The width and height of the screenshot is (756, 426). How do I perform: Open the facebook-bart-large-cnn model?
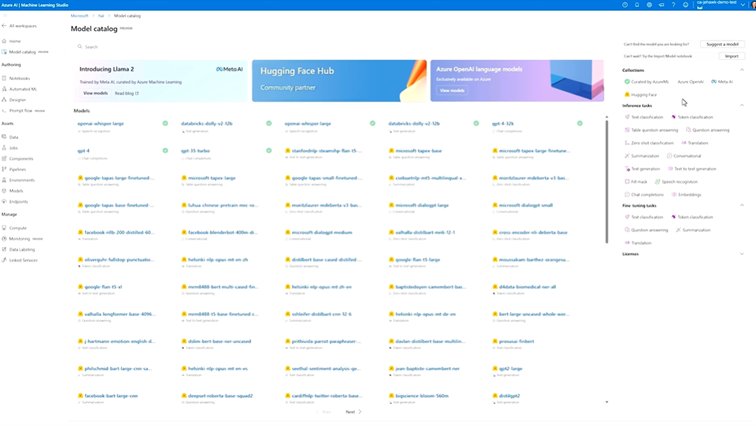[x=111, y=396]
